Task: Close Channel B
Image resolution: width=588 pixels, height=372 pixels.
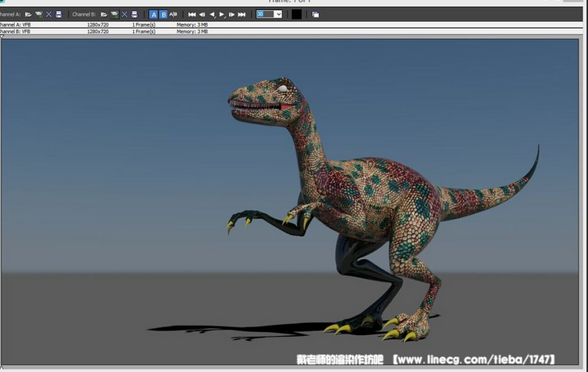Action: coord(125,15)
